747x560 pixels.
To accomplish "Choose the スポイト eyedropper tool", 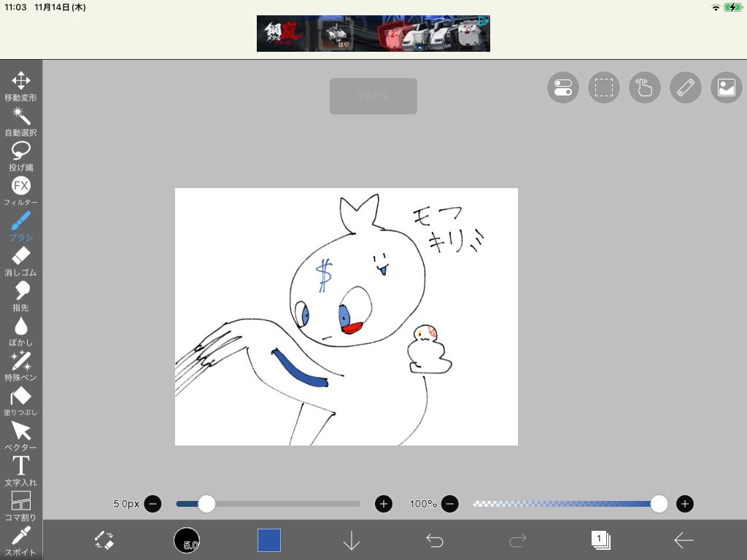I will (20, 540).
